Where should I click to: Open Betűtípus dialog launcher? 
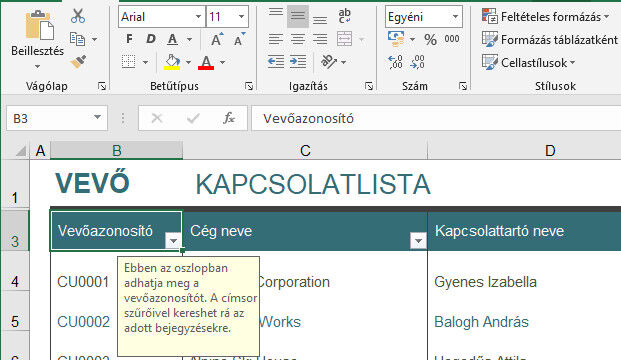(x=249, y=86)
